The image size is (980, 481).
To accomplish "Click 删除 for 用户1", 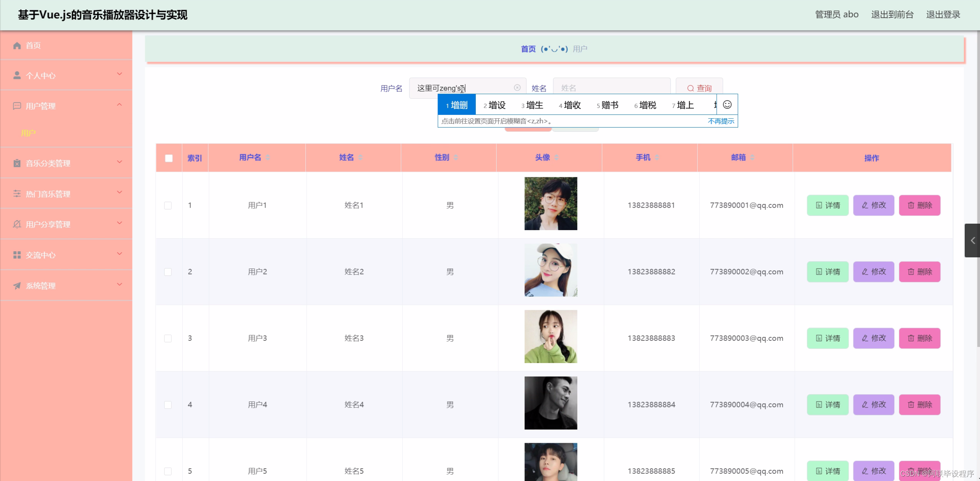I will point(919,205).
